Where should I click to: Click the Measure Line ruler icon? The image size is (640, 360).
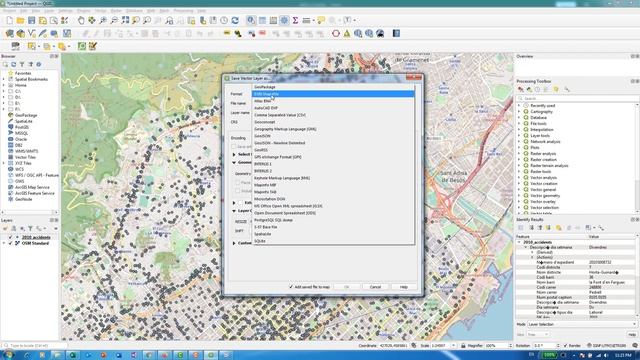306,20
